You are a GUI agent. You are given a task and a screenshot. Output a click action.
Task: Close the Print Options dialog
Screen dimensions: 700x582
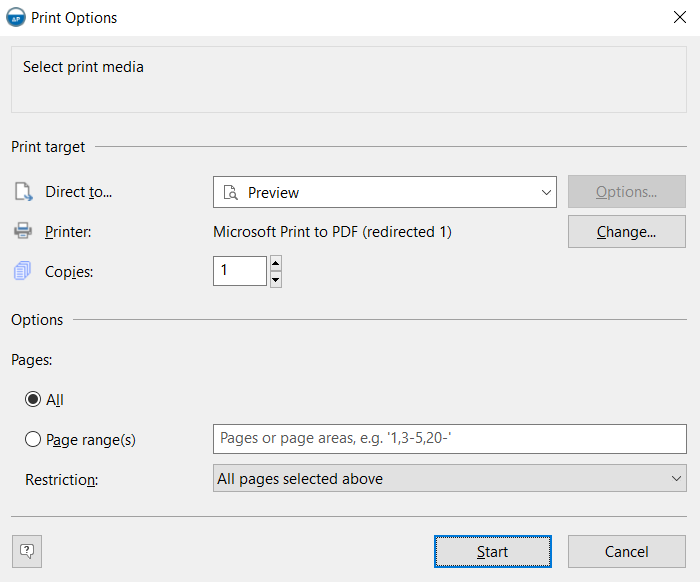[x=680, y=18]
